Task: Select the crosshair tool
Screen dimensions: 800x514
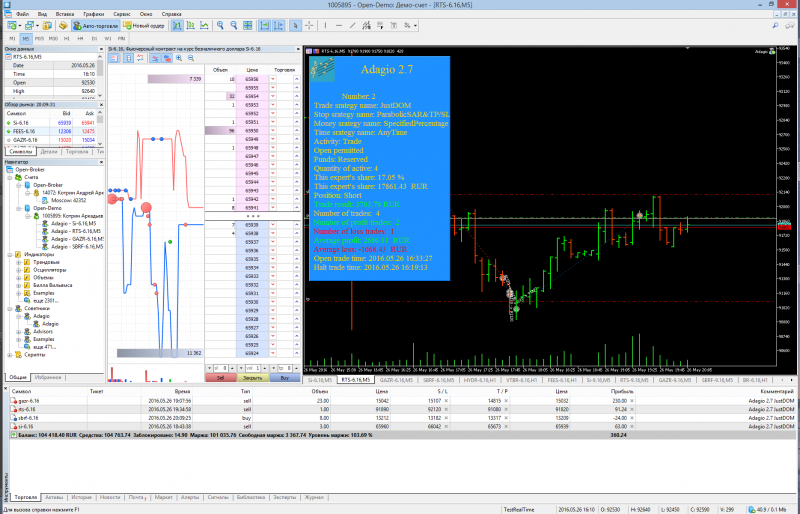Action: [x=309, y=26]
